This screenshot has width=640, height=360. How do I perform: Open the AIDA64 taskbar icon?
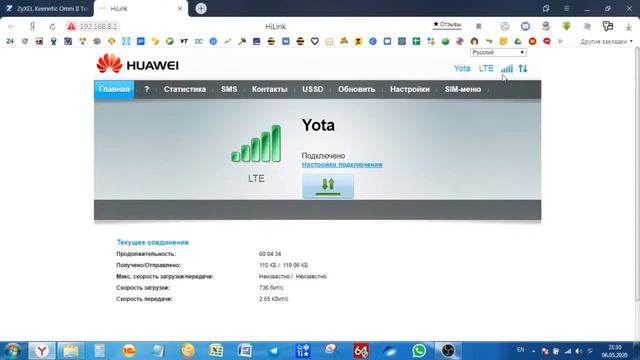tap(361, 351)
